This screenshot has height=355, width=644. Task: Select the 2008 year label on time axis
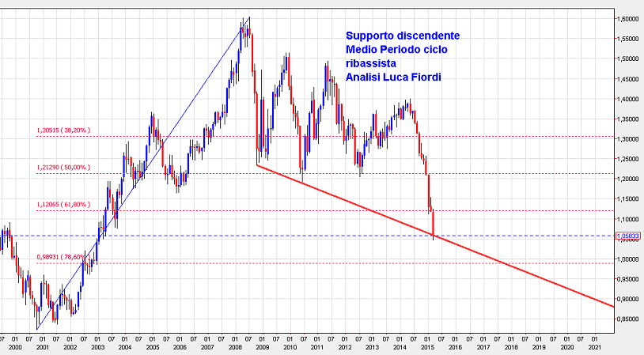click(234, 347)
